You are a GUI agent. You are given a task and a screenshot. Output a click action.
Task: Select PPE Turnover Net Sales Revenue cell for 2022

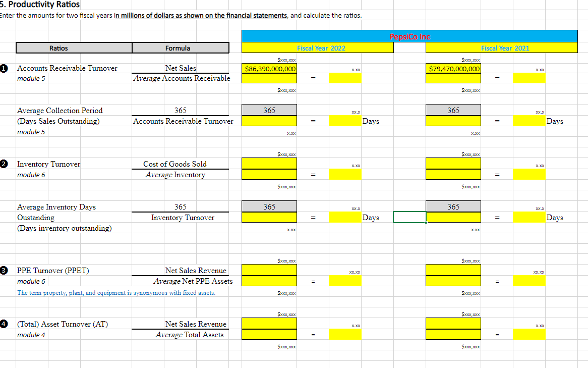coord(269,271)
